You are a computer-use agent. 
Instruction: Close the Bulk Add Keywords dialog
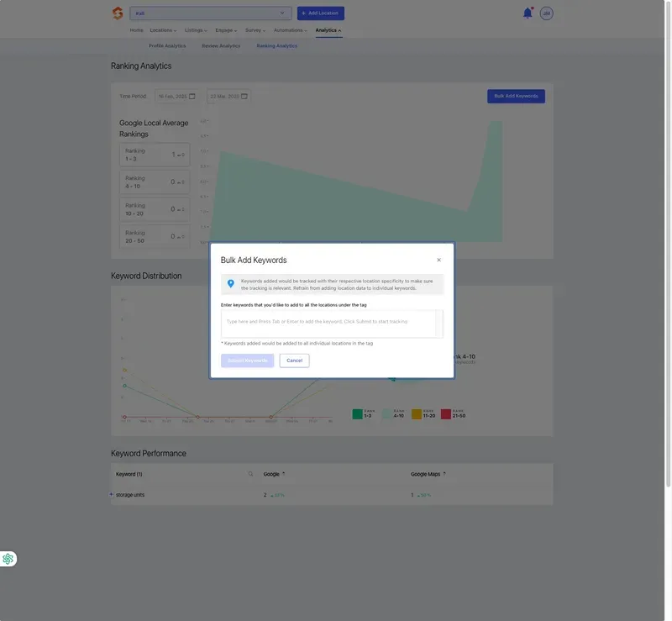438,260
